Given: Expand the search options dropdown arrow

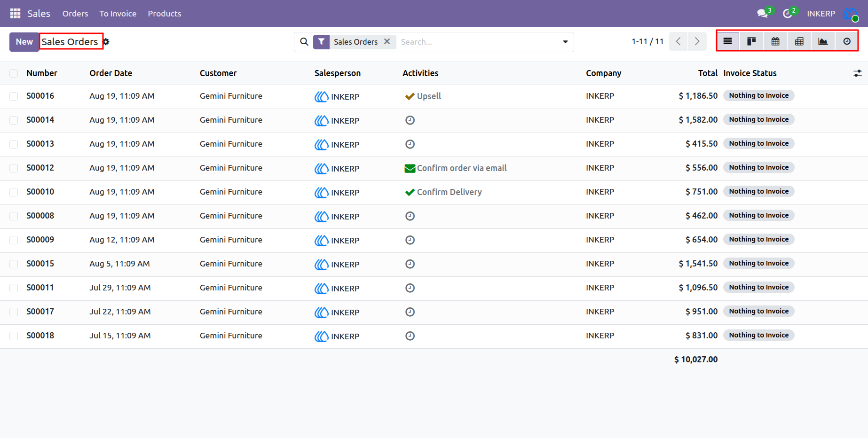Looking at the screenshot, I should click(x=565, y=42).
